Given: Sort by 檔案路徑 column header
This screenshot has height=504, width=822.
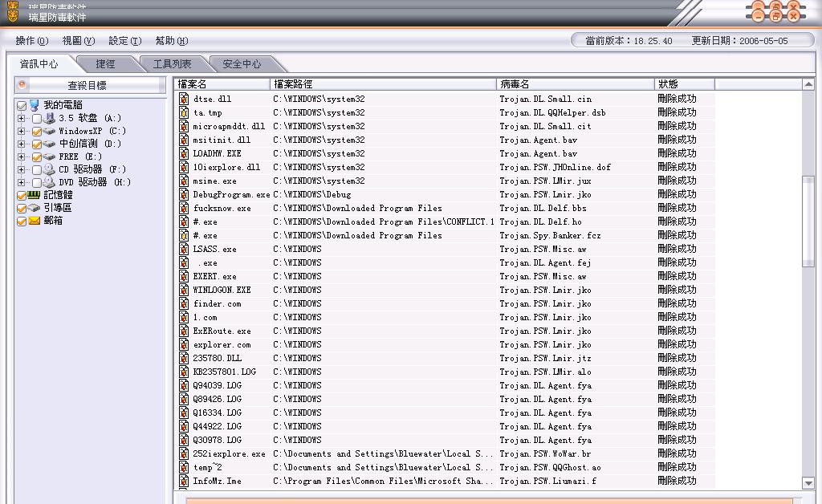Looking at the screenshot, I should pos(383,83).
